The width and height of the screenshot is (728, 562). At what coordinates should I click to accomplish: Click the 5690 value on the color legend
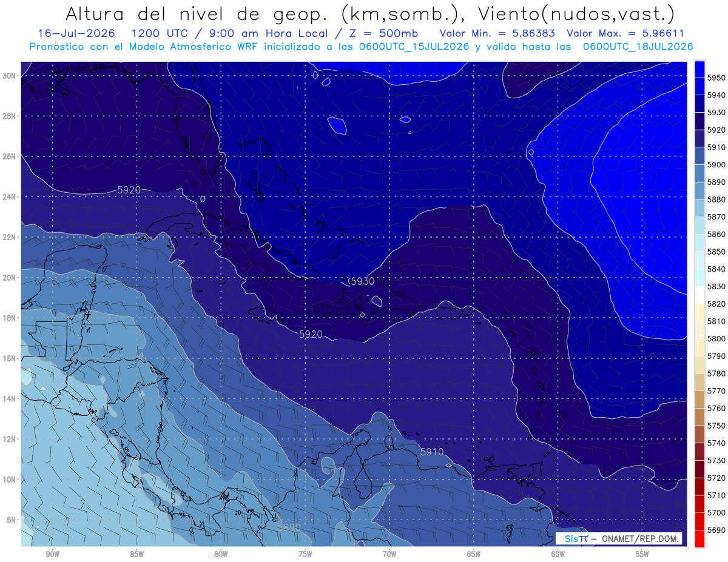coord(716,530)
